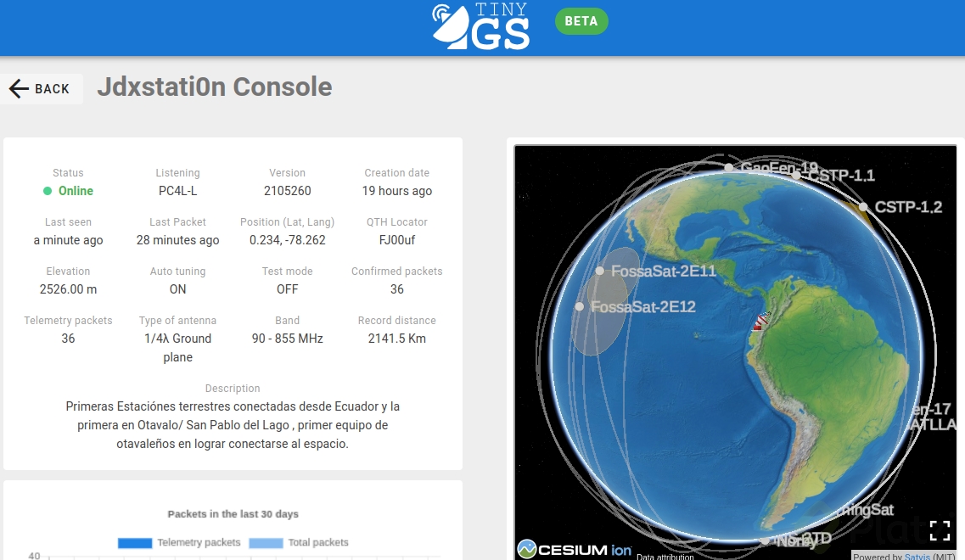The width and height of the screenshot is (965, 560).
Task: Click the position value 0.234, -78.262
Action: (x=288, y=240)
